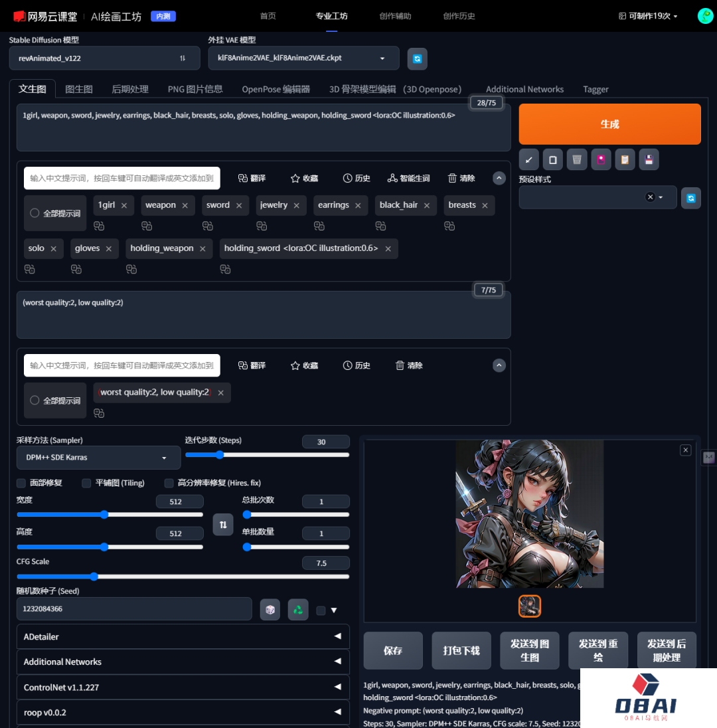Enable 高分辨率修复 (Hires. fix) checkbox

point(169,483)
